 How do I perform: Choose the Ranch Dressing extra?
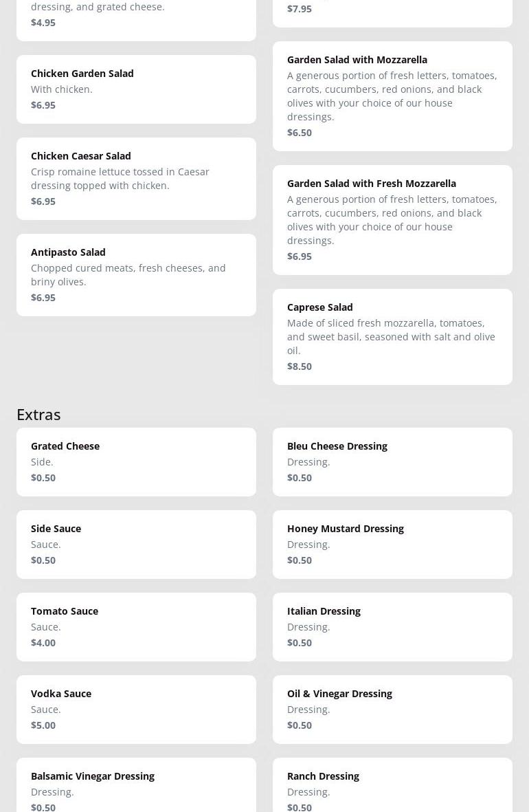pyautogui.click(x=392, y=787)
